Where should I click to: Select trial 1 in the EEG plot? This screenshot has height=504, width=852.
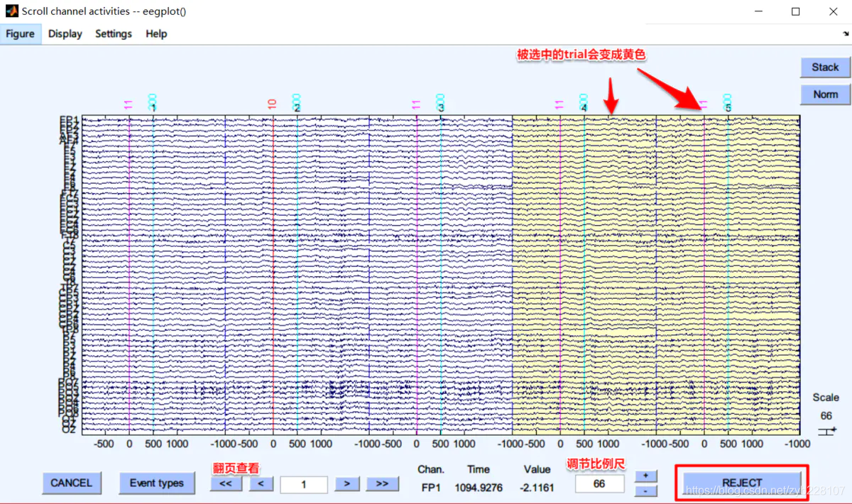pos(153,275)
